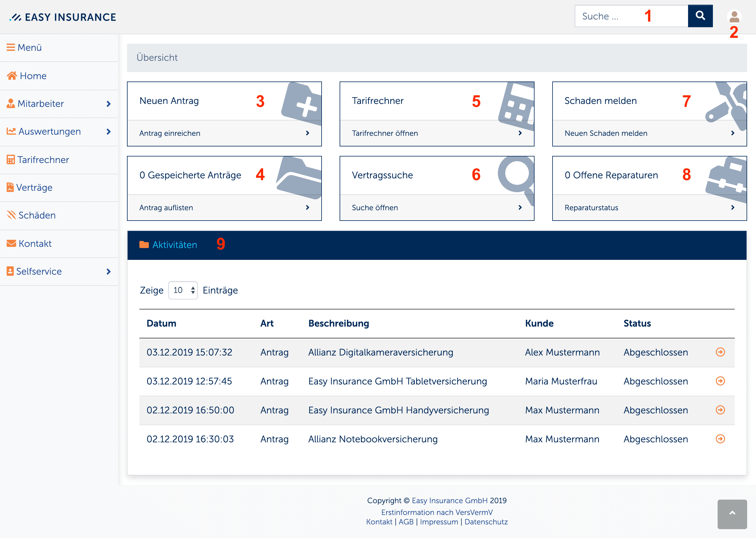Expand the Mitarbeiter sidebar entry
This screenshot has height=538, width=756.
108,104
